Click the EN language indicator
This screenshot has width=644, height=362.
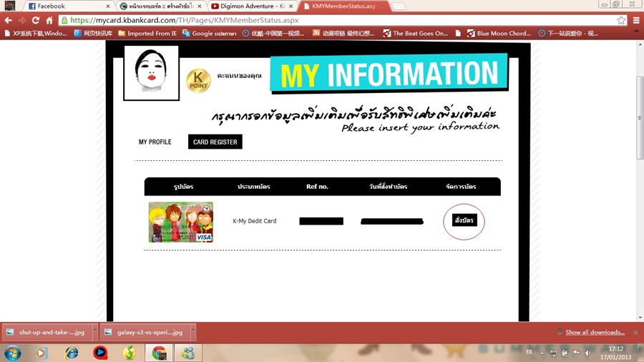click(529, 352)
